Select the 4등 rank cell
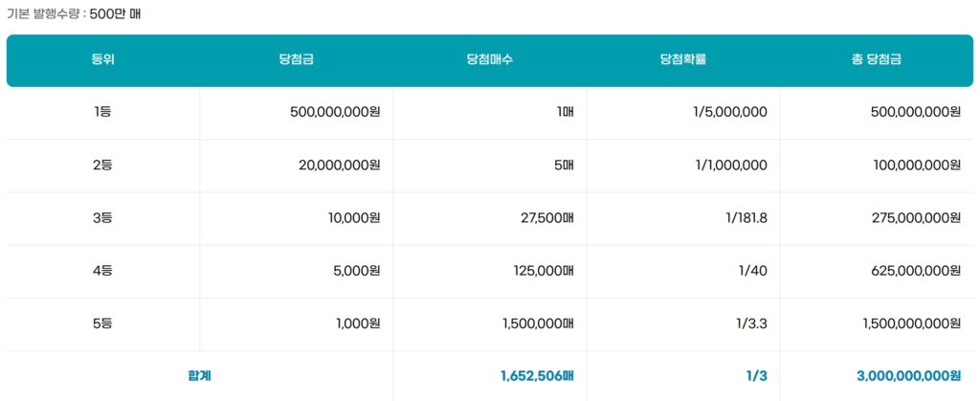Image resolution: width=980 pixels, height=401 pixels. tap(102, 271)
